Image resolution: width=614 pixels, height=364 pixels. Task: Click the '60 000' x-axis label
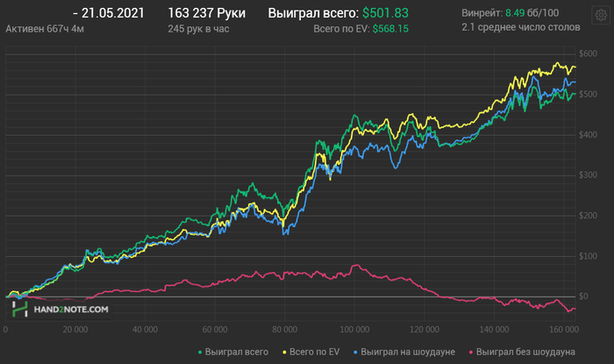215,330
